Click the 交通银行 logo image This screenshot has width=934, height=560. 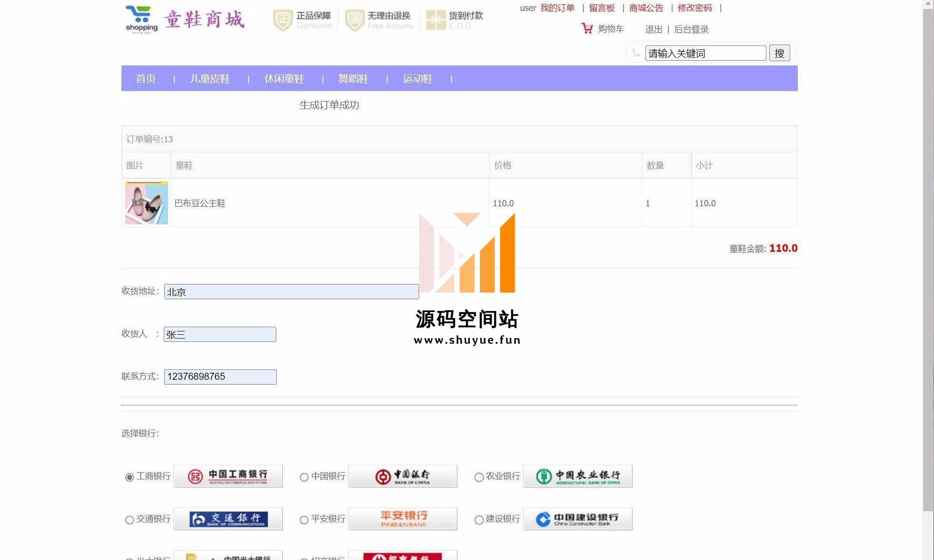228,519
